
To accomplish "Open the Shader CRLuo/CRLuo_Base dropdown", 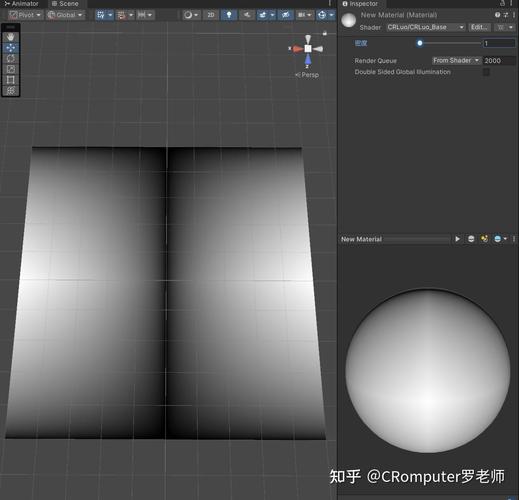I will 426,27.
